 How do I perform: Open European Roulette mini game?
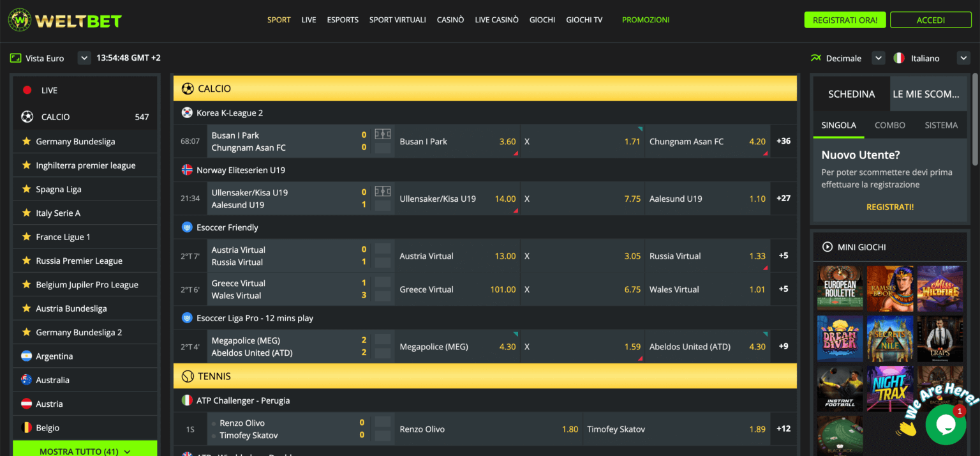point(840,289)
